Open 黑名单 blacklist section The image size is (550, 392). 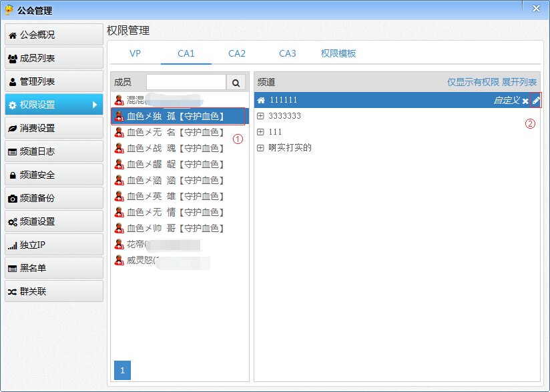(54, 268)
